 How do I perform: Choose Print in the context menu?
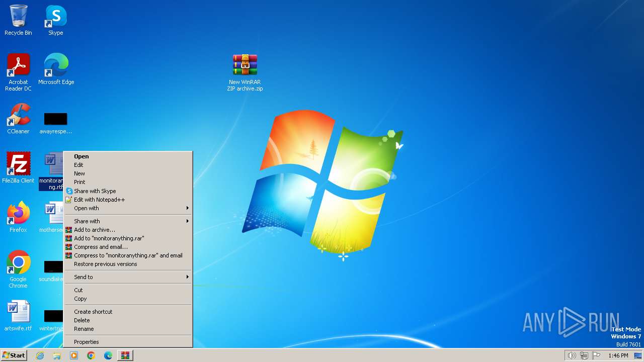tap(128, 182)
